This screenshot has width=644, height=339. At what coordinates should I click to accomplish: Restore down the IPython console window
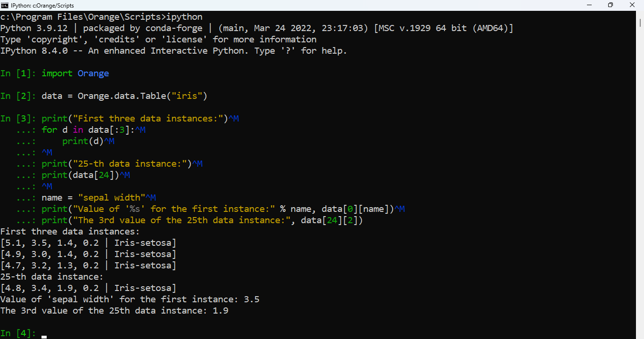611,5
